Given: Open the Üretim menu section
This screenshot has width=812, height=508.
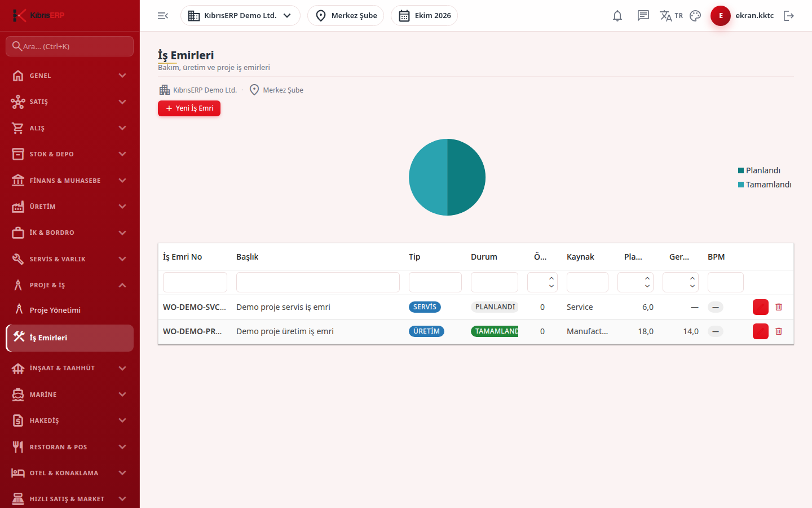Looking at the screenshot, I should click(x=70, y=207).
